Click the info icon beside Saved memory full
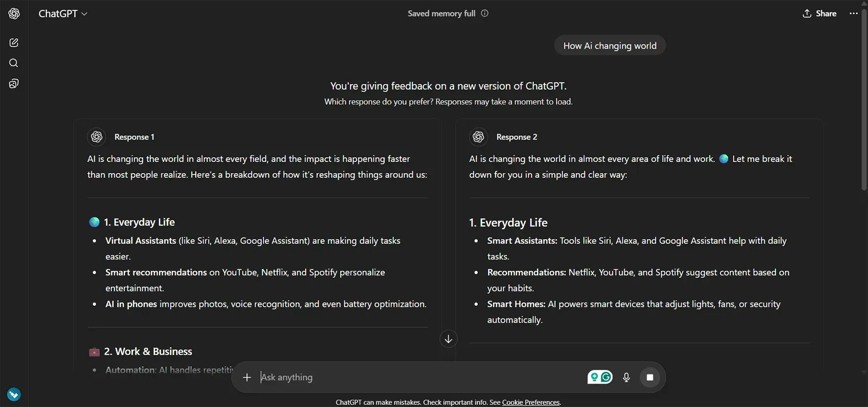This screenshot has width=868, height=407. pyautogui.click(x=485, y=13)
